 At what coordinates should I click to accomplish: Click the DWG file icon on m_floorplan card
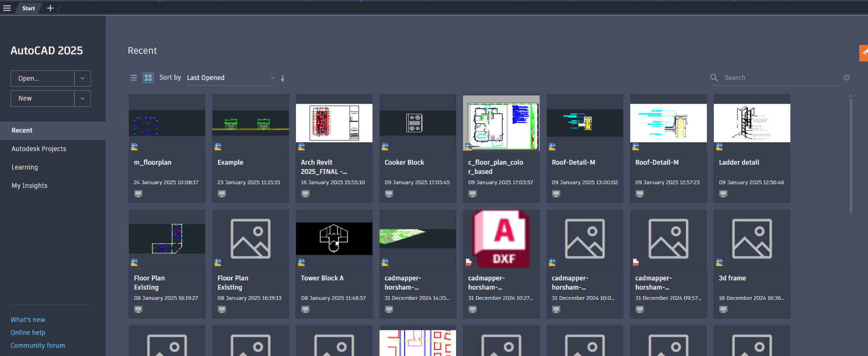(x=134, y=147)
